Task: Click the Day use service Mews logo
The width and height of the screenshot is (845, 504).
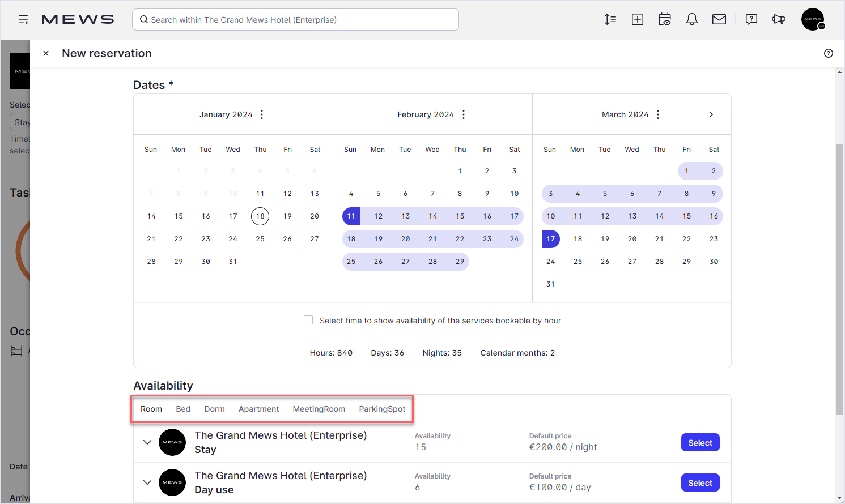Action: 172,482
